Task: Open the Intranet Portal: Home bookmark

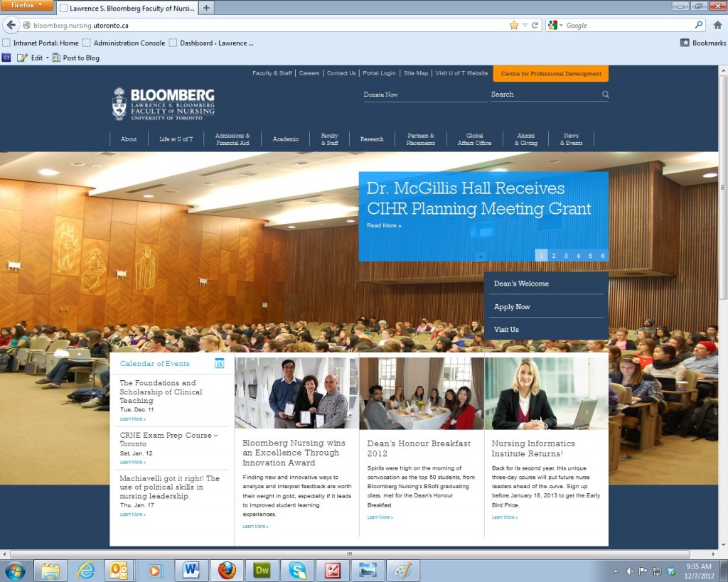Action: 41,43
